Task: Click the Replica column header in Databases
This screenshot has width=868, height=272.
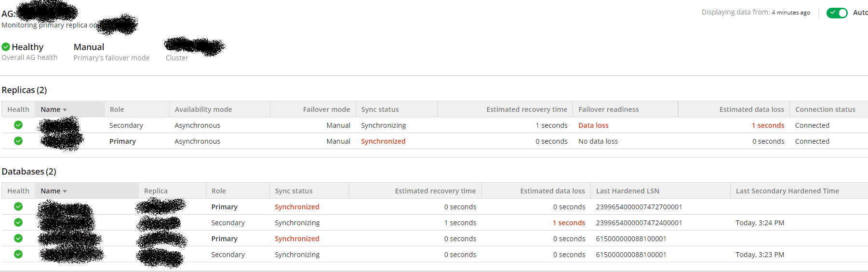Action: point(156,191)
